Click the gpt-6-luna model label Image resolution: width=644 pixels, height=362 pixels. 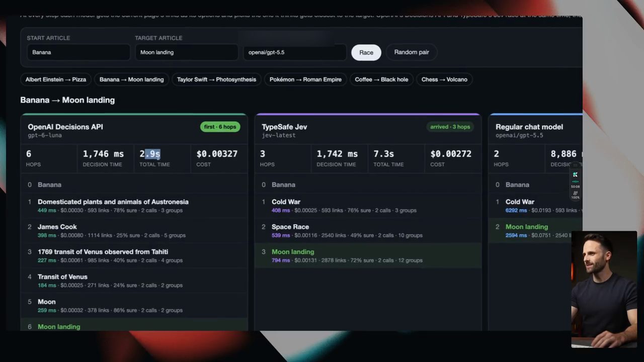(45, 136)
